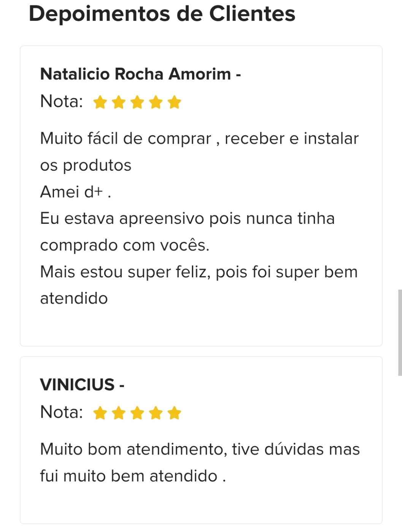Click reviewer name VINICIUS
This screenshot has width=402, height=532.
coord(77,385)
